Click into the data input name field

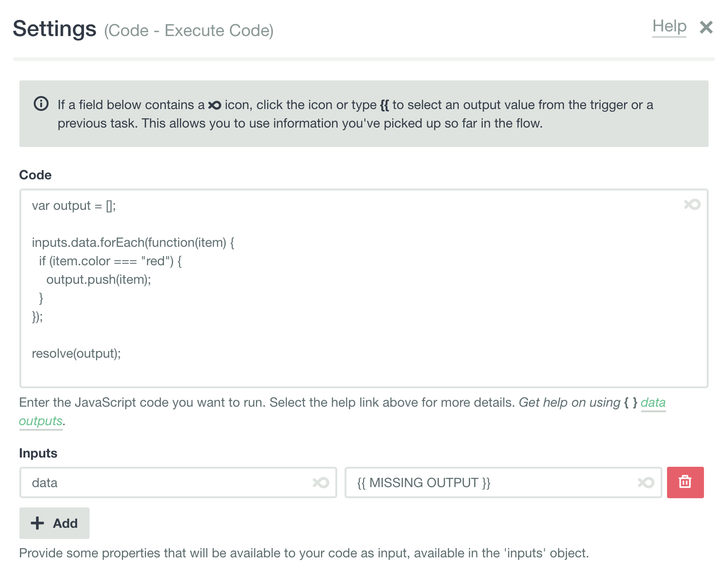(x=178, y=482)
